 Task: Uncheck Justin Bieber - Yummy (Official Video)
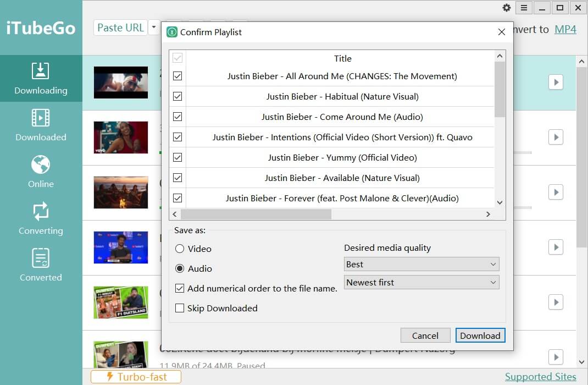point(177,157)
